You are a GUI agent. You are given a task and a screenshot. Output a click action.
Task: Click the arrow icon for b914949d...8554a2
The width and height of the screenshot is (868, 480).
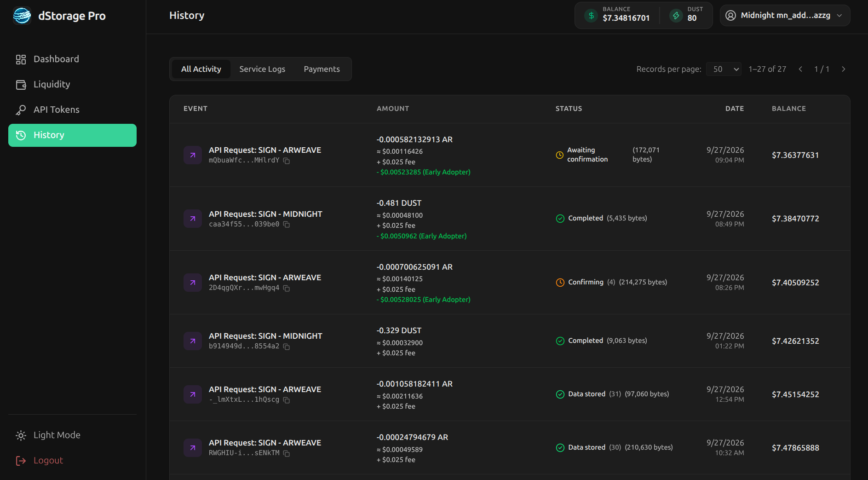(193, 341)
